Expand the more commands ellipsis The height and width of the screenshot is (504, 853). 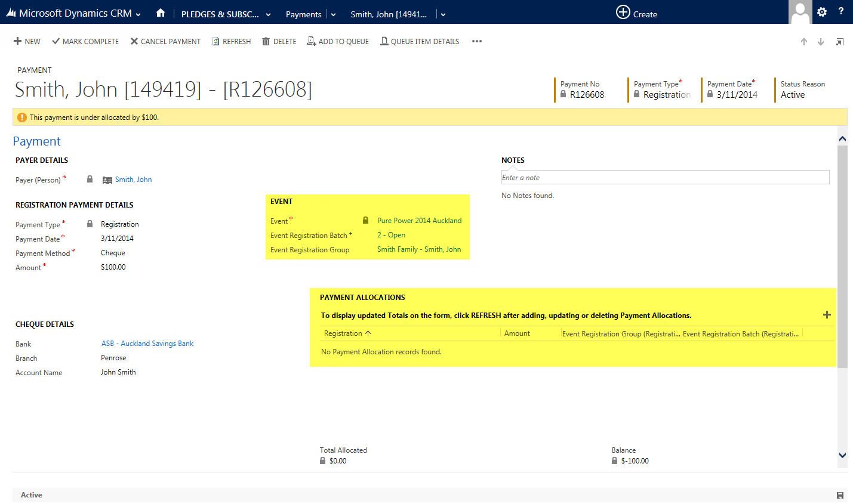click(x=476, y=41)
